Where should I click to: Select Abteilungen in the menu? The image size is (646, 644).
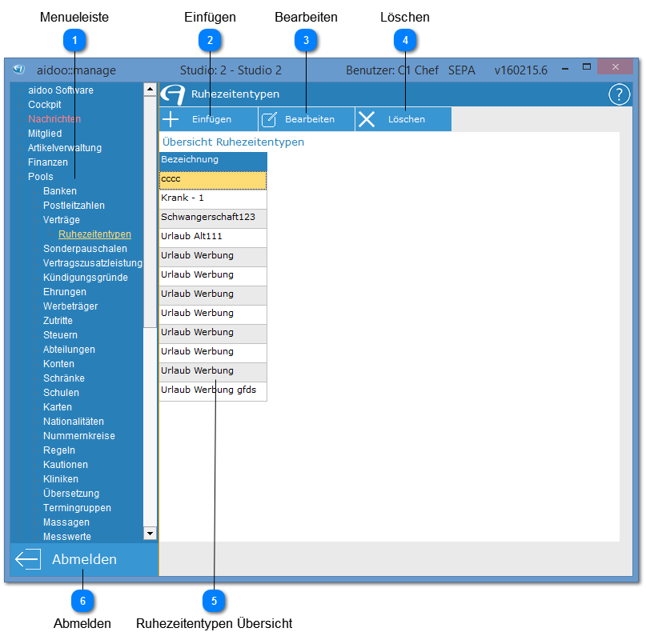(x=69, y=350)
